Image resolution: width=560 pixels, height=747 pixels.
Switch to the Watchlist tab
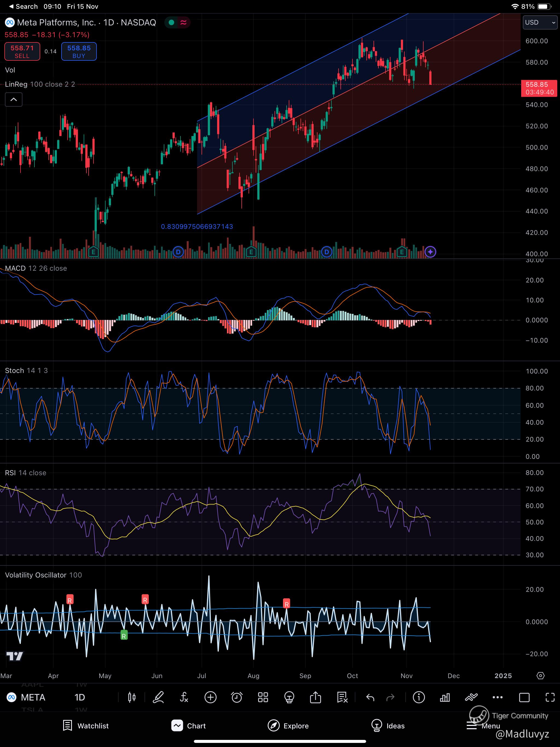(x=86, y=726)
